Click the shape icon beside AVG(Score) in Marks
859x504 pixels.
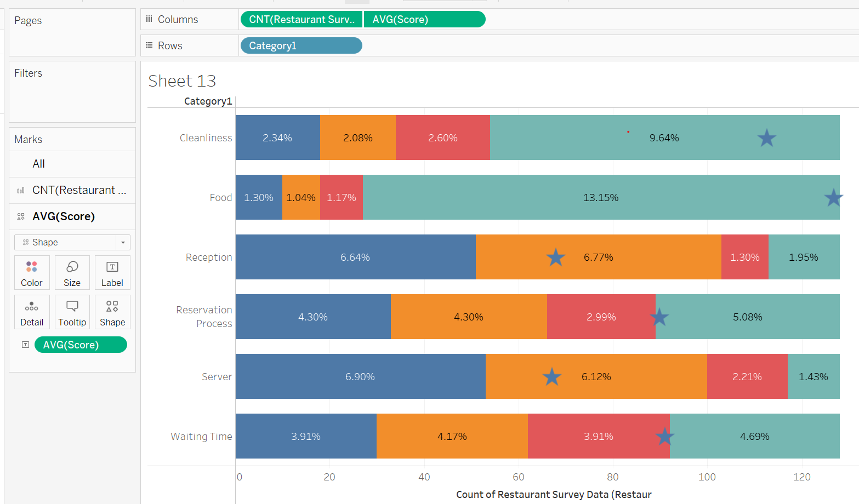tap(20, 216)
